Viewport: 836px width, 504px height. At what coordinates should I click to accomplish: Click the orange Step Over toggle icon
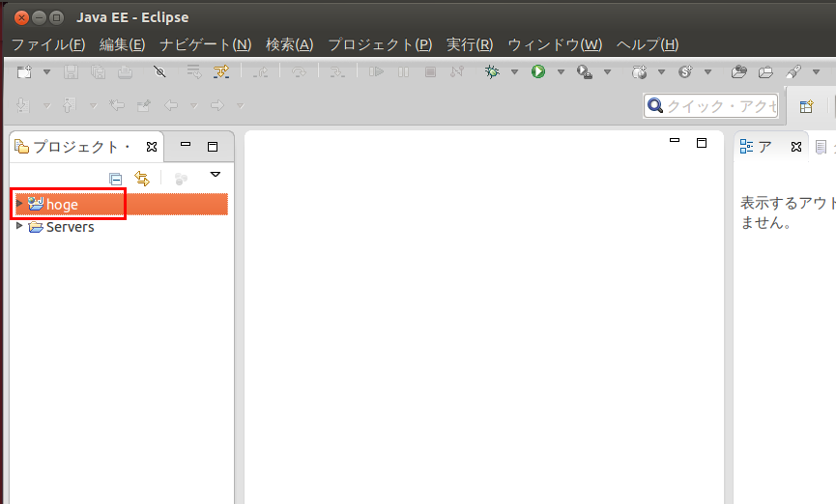point(221,71)
